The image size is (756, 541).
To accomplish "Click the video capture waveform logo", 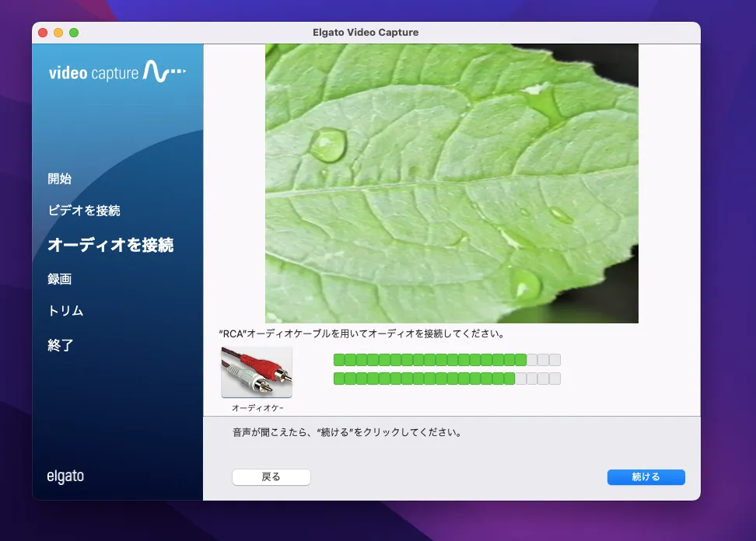I will [x=117, y=72].
